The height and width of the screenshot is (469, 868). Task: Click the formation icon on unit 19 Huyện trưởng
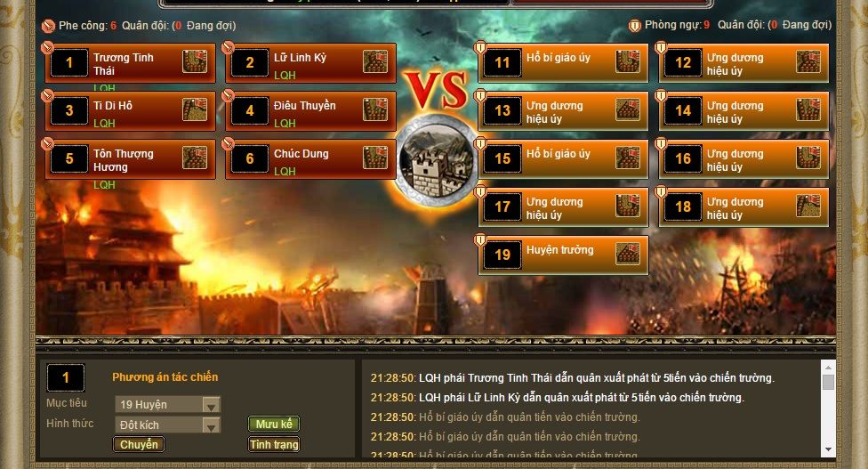(628, 255)
